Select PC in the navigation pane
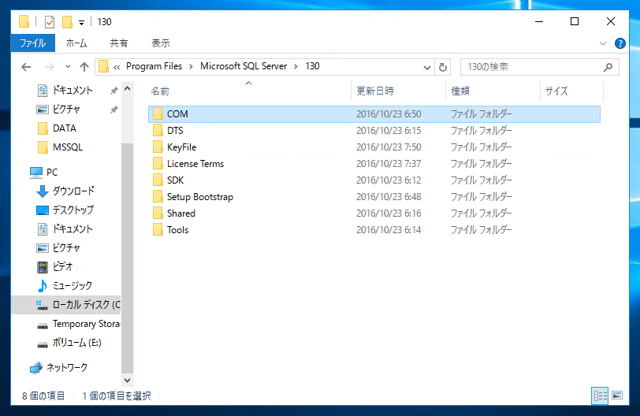640x416 pixels. [52, 172]
